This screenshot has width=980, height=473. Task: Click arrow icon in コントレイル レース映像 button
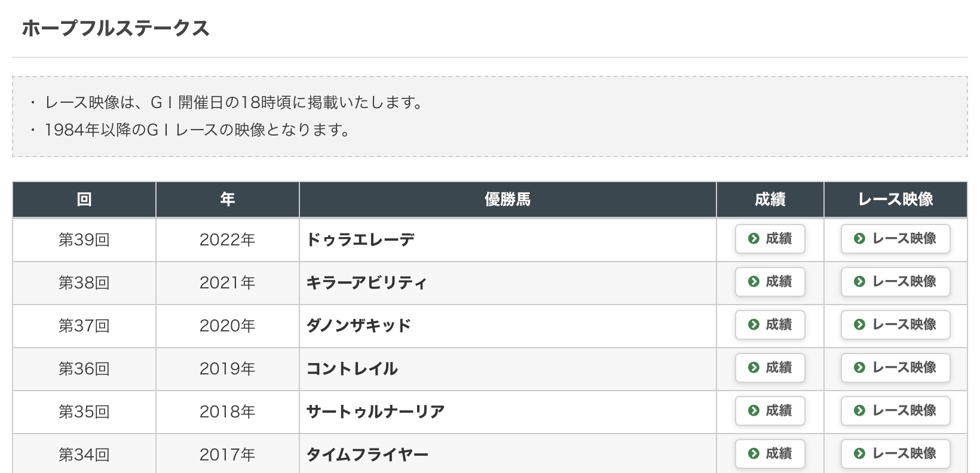click(x=859, y=367)
